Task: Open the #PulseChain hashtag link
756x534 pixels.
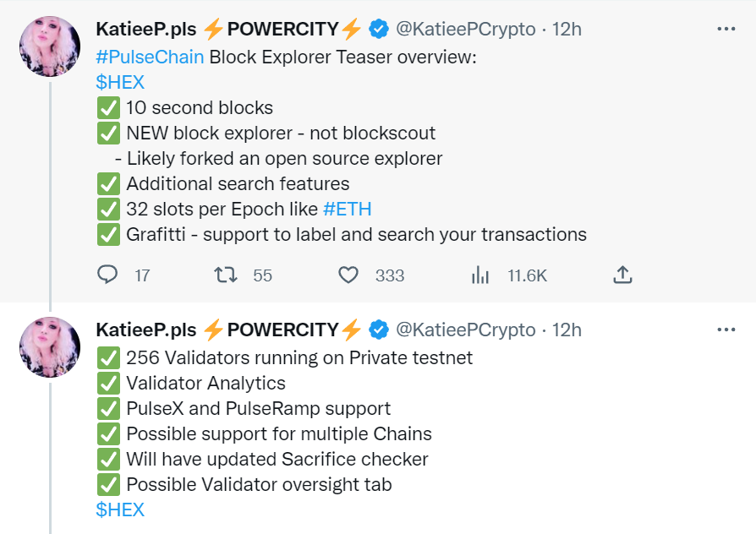Action: point(150,57)
